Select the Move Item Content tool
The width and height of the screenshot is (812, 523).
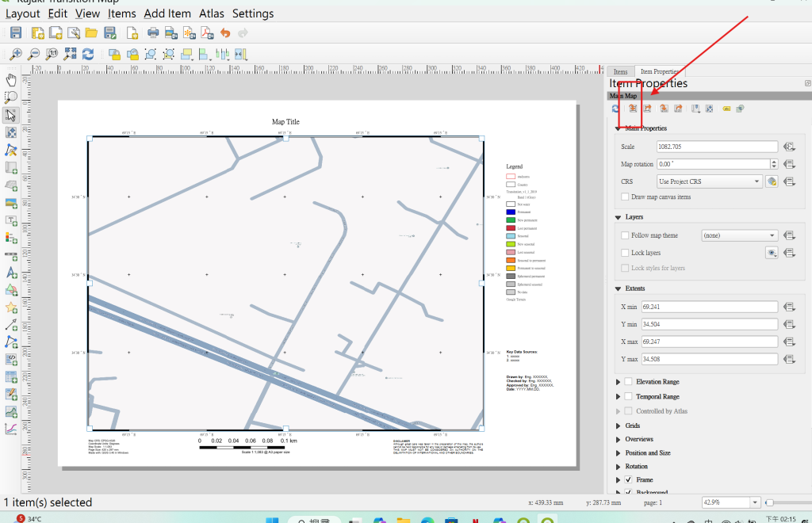(x=11, y=132)
